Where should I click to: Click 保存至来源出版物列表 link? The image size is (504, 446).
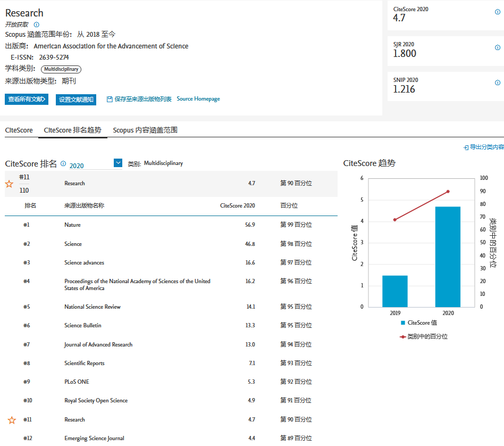143,99
